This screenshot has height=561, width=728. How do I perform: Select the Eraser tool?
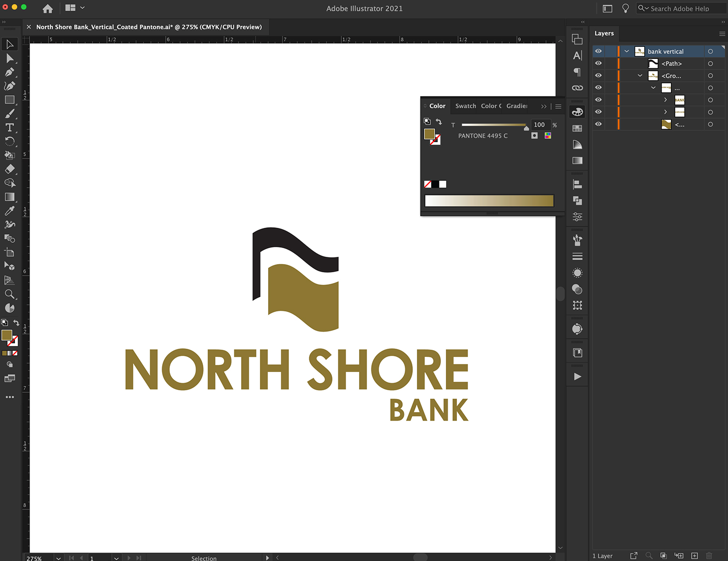click(10, 169)
